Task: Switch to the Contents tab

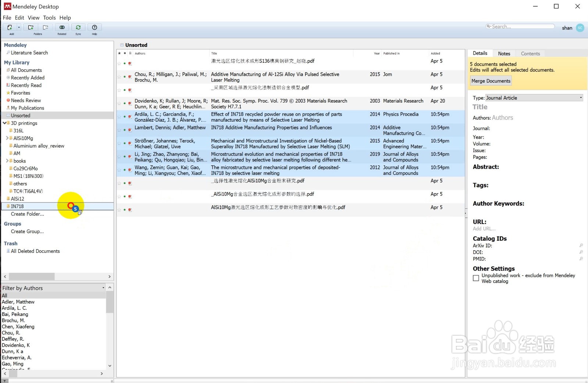Action: (x=530, y=54)
